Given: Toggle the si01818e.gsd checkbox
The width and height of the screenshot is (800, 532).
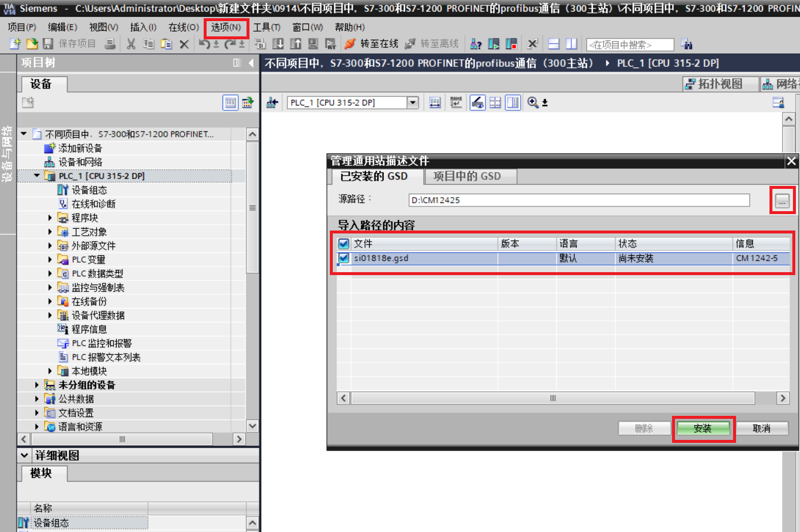Looking at the screenshot, I should click(x=344, y=258).
